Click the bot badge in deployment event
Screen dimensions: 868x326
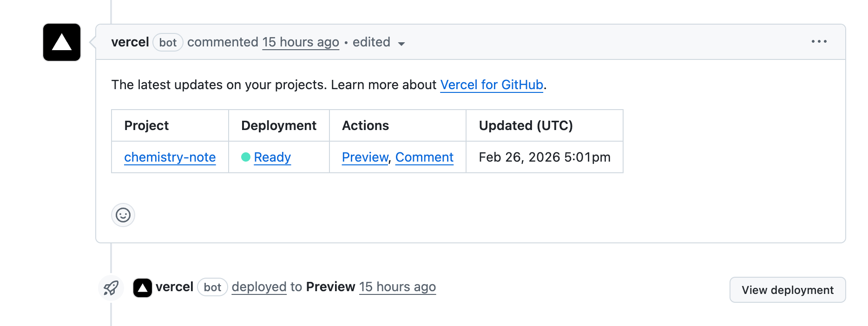point(212,287)
